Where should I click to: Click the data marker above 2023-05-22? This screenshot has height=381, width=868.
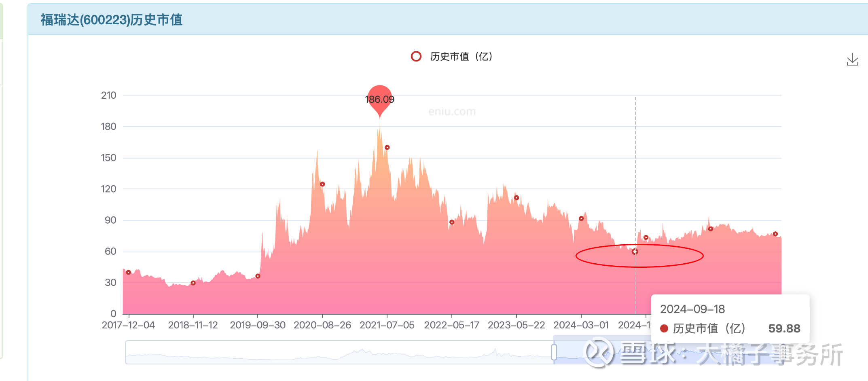point(517,198)
